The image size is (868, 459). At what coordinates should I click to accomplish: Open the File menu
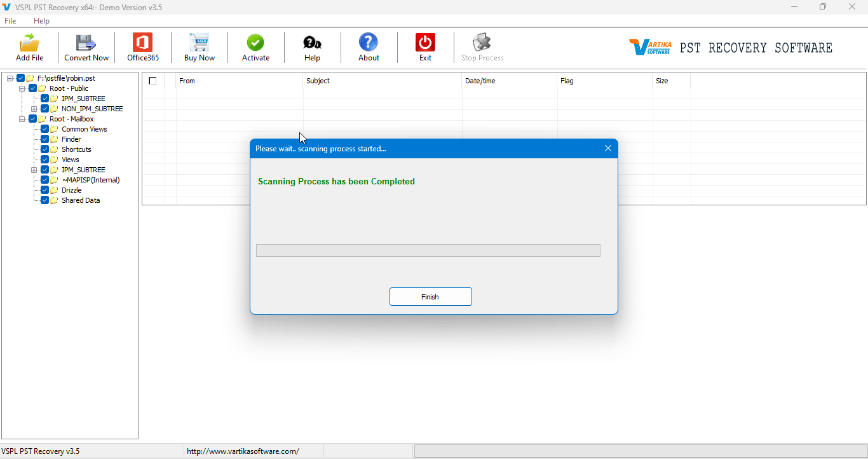click(10, 21)
